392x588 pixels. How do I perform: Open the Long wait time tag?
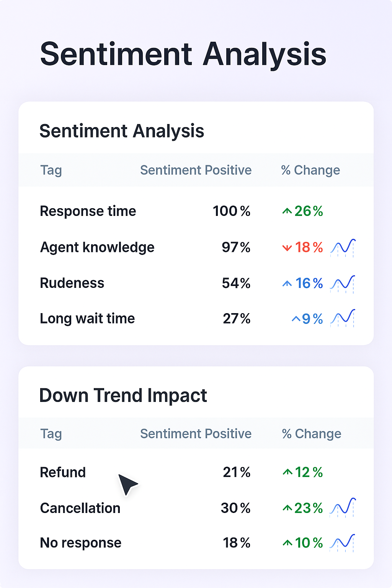click(87, 318)
